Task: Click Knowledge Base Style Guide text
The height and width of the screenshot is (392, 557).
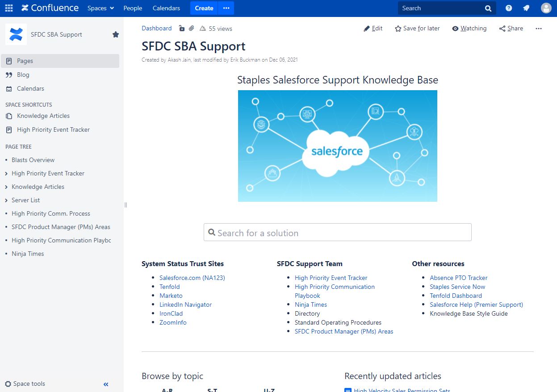Action: [469, 313]
